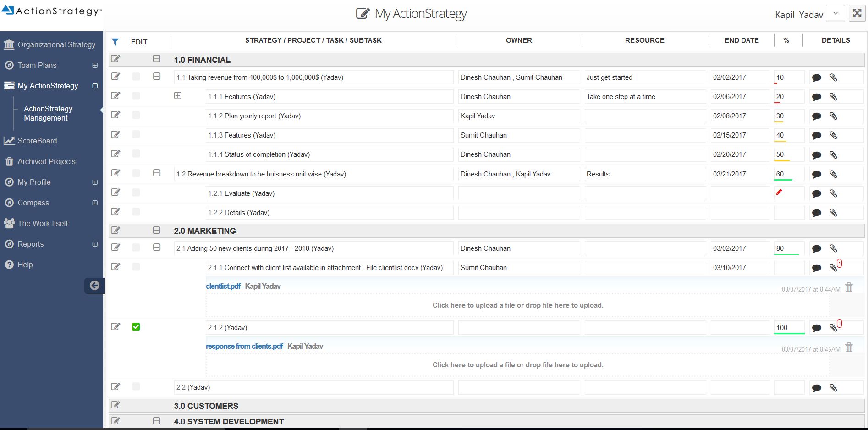This screenshot has width=868, height=430.
Task: Click the OWNER column header
Action: 519,40
